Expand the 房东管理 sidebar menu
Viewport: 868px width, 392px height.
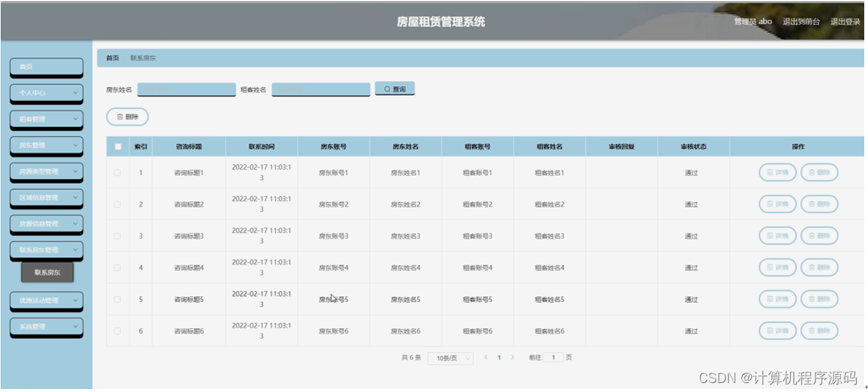[x=46, y=145]
